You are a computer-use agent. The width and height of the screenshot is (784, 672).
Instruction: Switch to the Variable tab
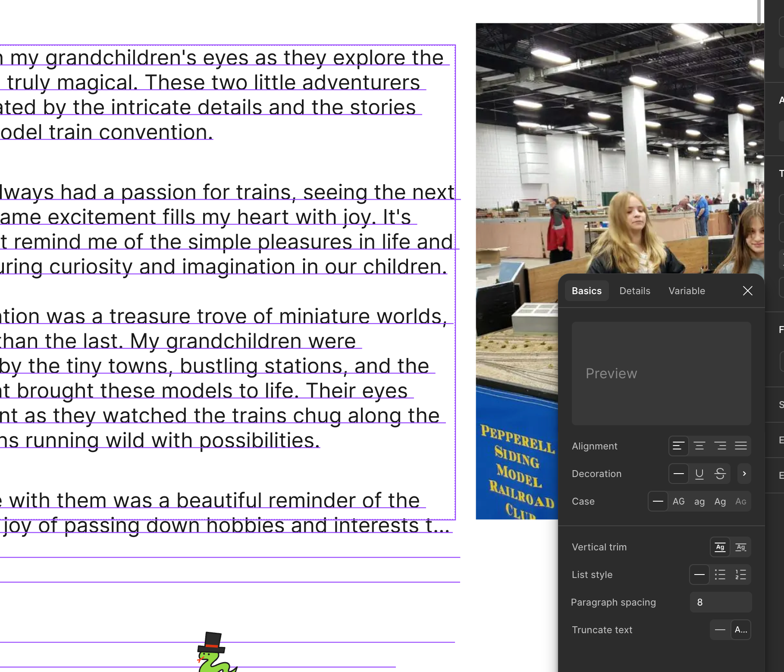pos(687,291)
